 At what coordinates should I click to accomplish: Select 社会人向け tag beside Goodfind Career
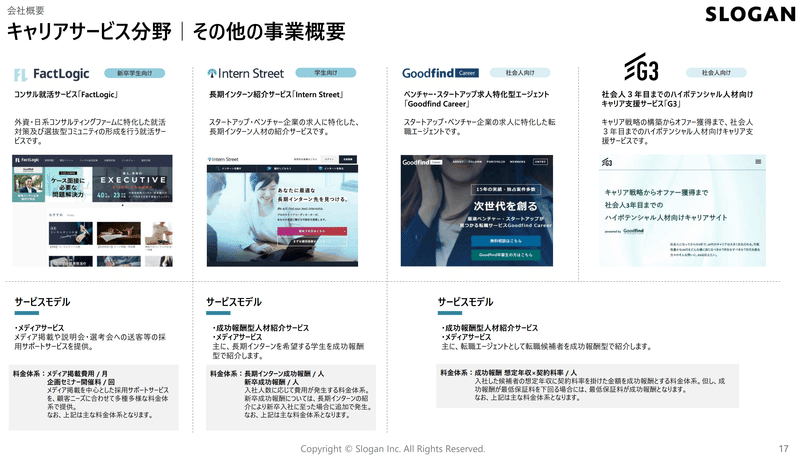click(520, 72)
